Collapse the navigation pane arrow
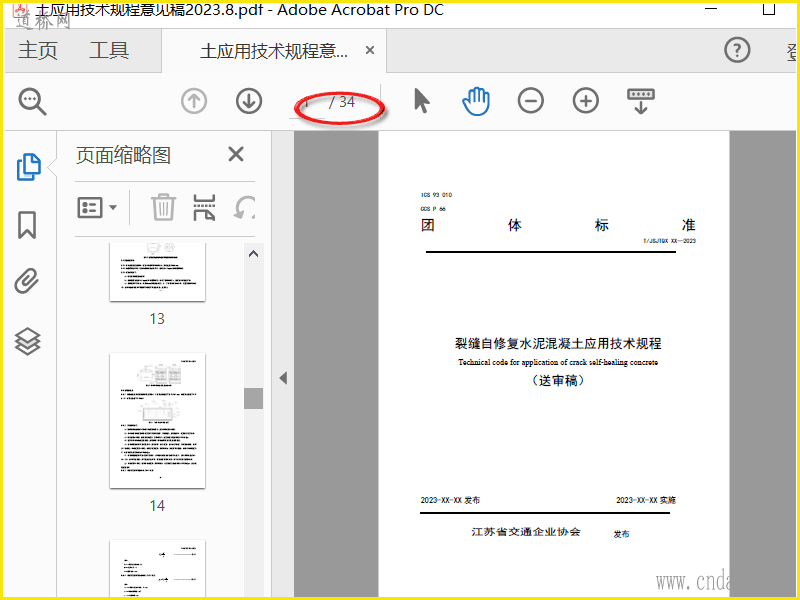The image size is (800, 600). point(283,378)
